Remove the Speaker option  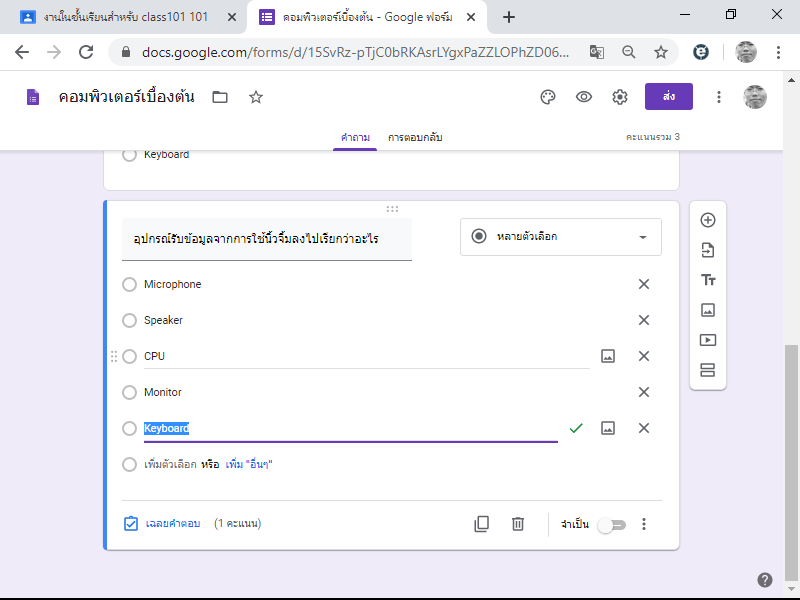pyautogui.click(x=644, y=320)
